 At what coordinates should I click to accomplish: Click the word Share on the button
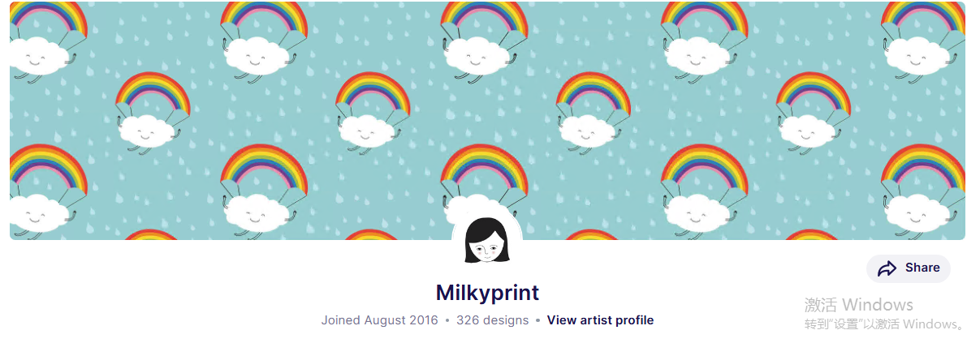tap(922, 268)
